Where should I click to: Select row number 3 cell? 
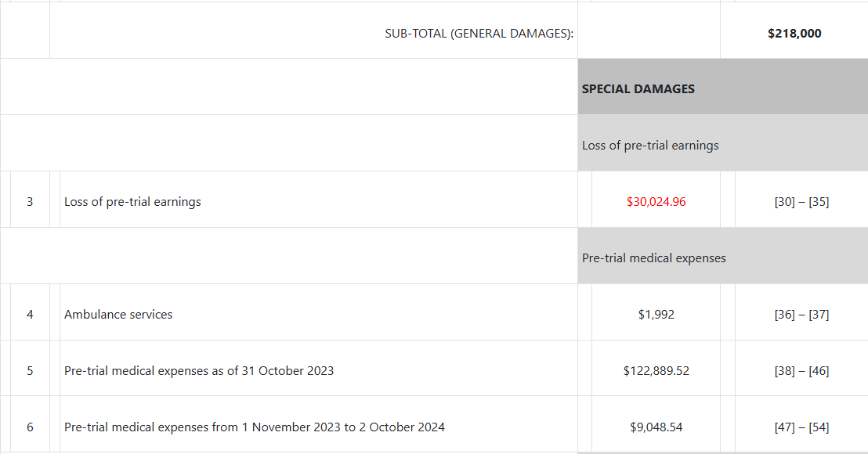click(30, 202)
